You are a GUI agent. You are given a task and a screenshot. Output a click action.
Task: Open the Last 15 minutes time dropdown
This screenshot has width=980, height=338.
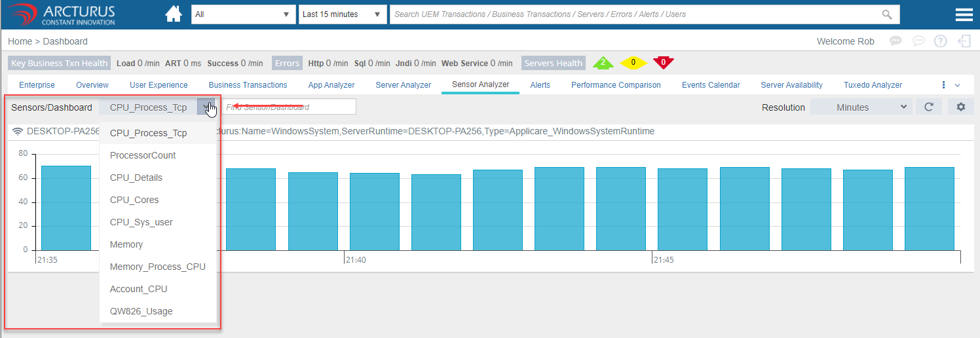coord(342,14)
